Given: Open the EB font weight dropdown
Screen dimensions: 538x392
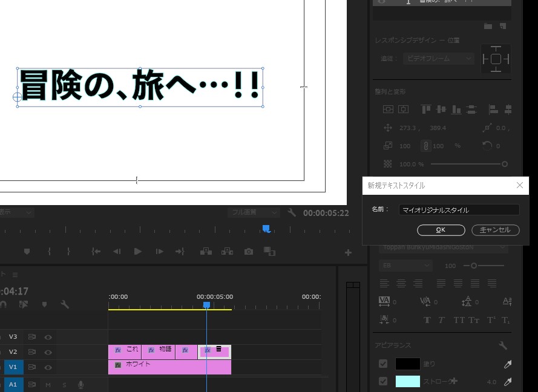Looking at the screenshot, I should (x=405, y=266).
